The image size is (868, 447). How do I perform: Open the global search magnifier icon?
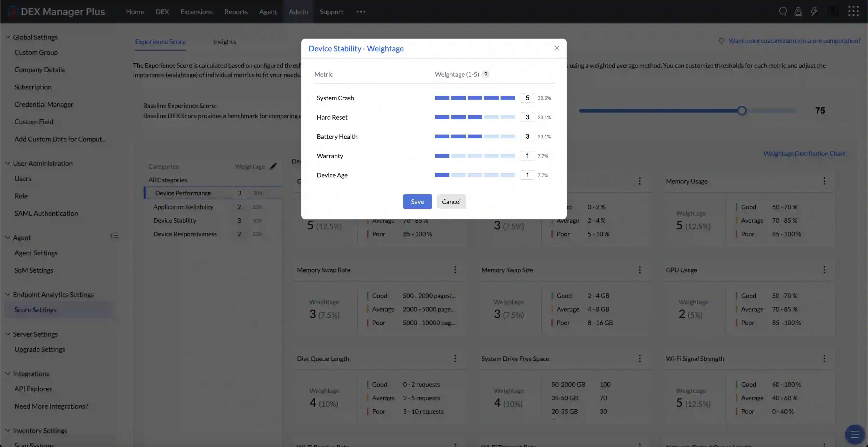coord(783,11)
